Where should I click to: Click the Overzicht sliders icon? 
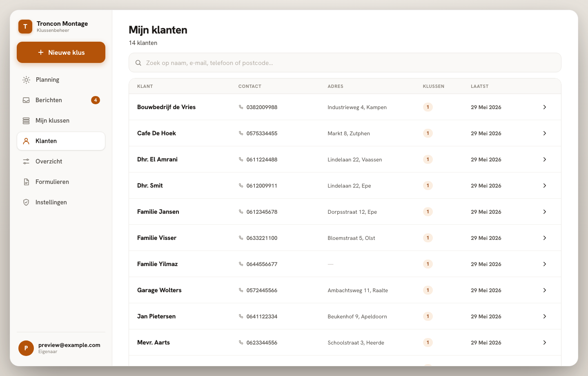pyautogui.click(x=26, y=161)
